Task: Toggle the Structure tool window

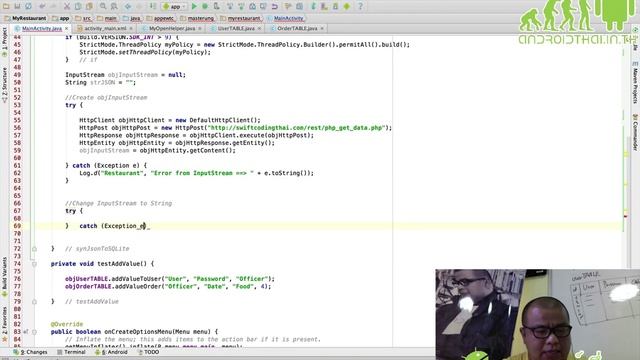Action: pyautogui.click(x=4, y=84)
